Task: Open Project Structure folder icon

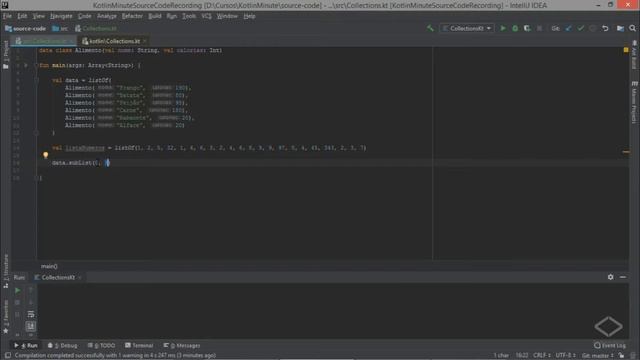Action: click(620, 28)
